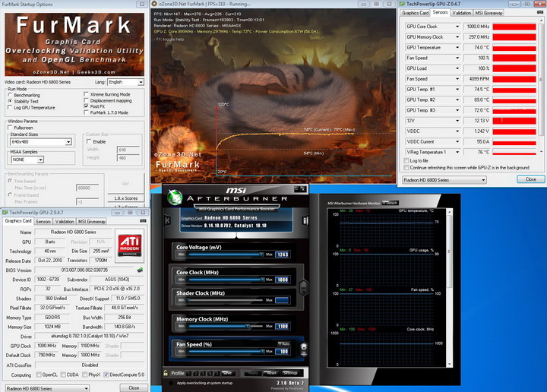Open Afterburner Settings button

tap(290, 373)
